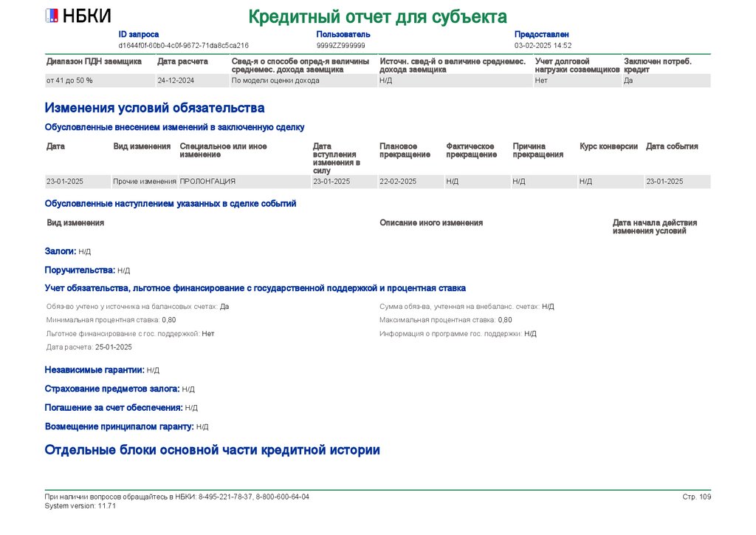
Task: Select the 'от 41 до 50 %' cell
Action: click(69, 81)
